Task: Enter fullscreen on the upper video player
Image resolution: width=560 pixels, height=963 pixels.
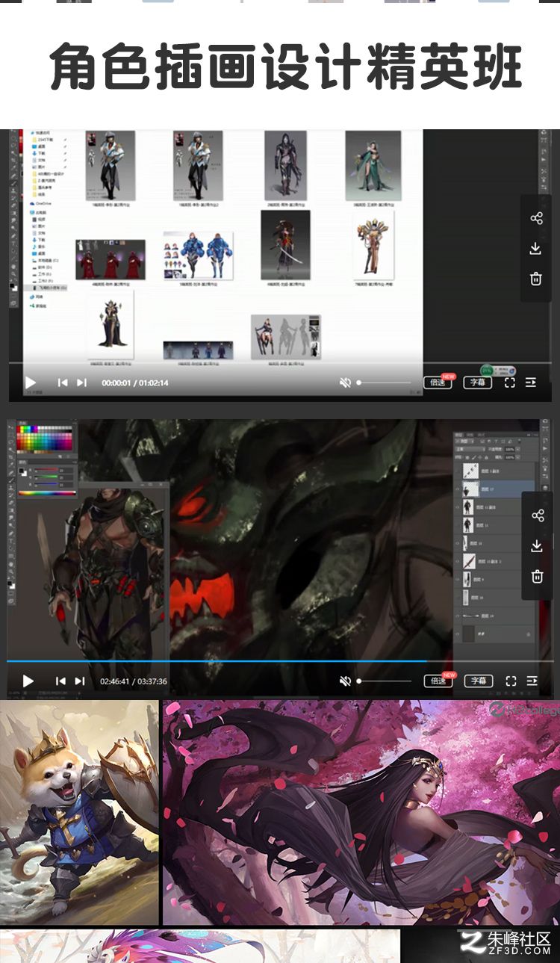Action: point(510,383)
